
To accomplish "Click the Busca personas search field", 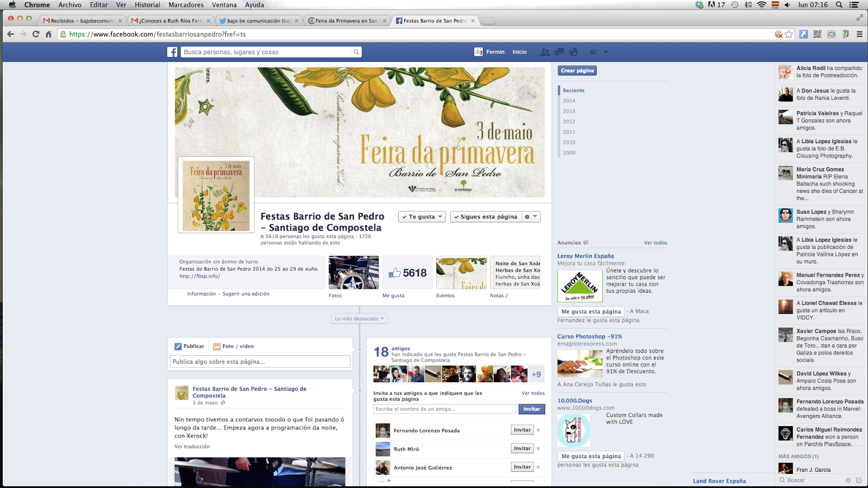I will pyautogui.click(x=266, y=52).
